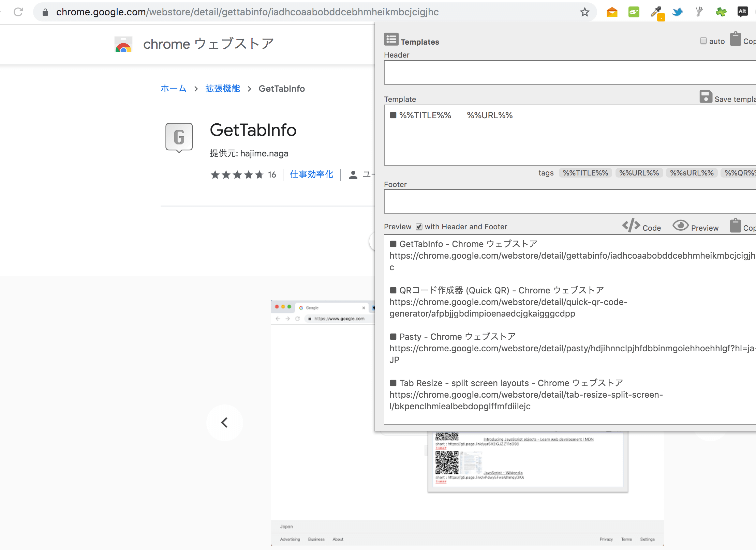
Task: Click the Twitter bird icon in menu bar
Action: coord(680,12)
